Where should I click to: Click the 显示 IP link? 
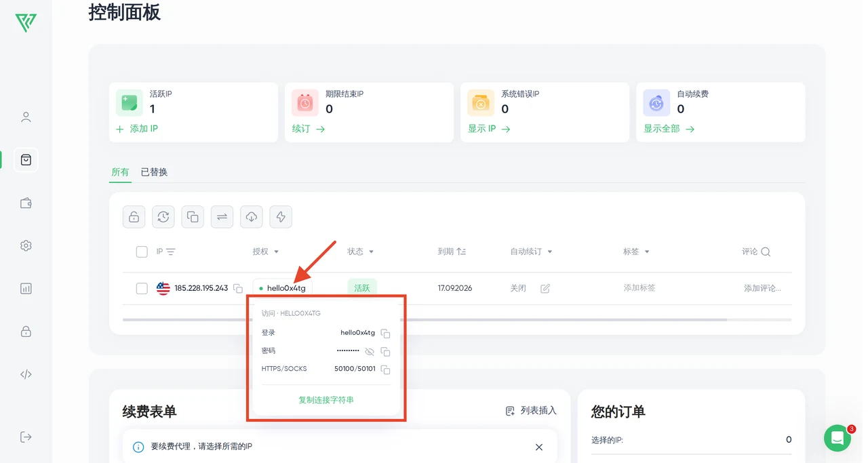[489, 129]
